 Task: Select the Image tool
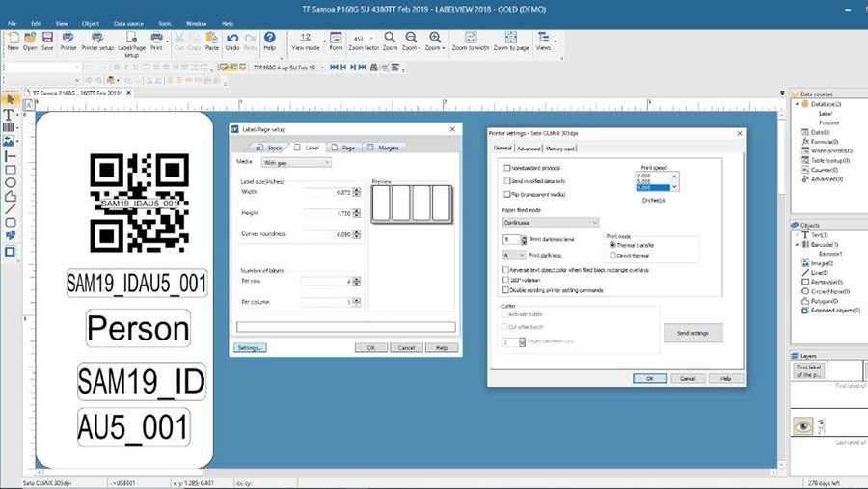(x=9, y=141)
